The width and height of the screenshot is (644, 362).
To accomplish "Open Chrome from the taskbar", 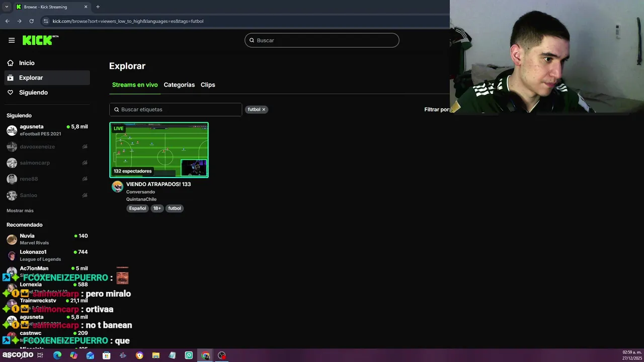I will (205, 355).
